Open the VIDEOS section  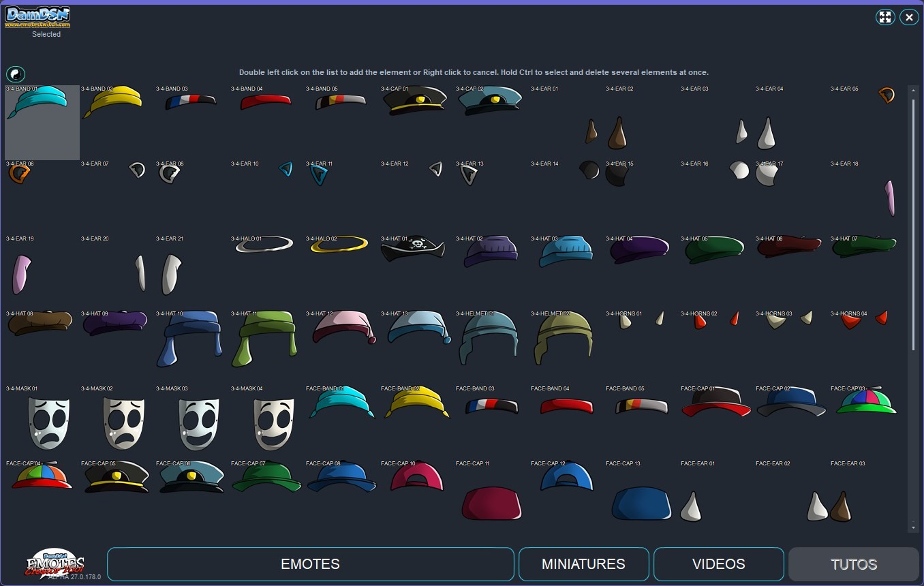tap(718, 564)
